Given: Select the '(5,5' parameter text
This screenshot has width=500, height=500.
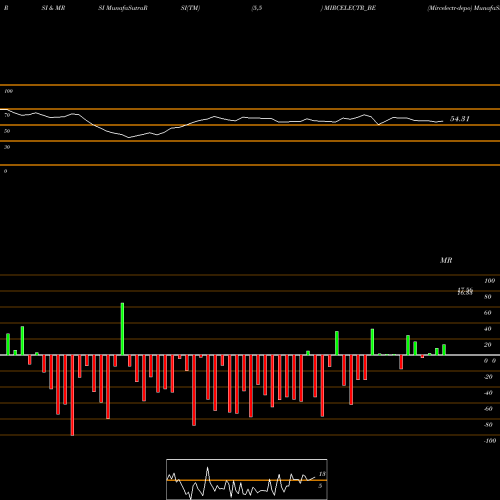Looking at the screenshot, I should click(x=257, y=8).
